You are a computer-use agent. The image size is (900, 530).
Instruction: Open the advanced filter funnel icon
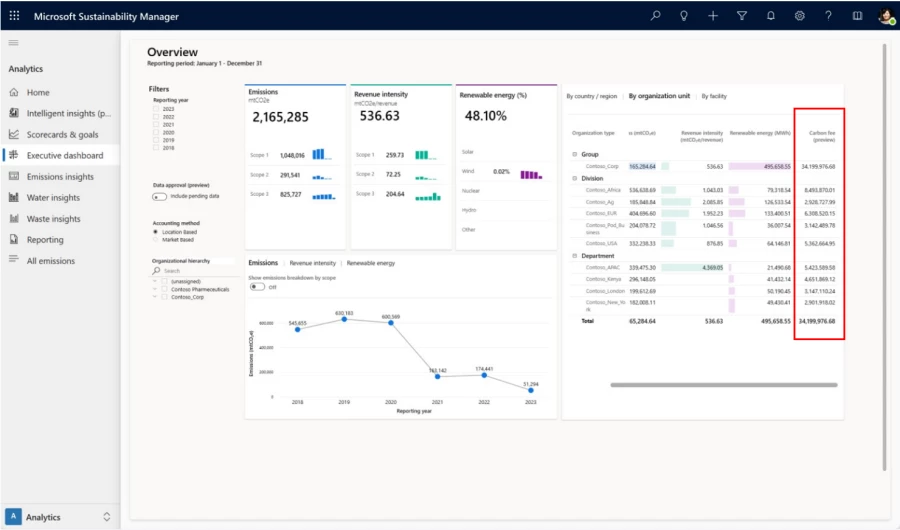click(x=742, y=16)
